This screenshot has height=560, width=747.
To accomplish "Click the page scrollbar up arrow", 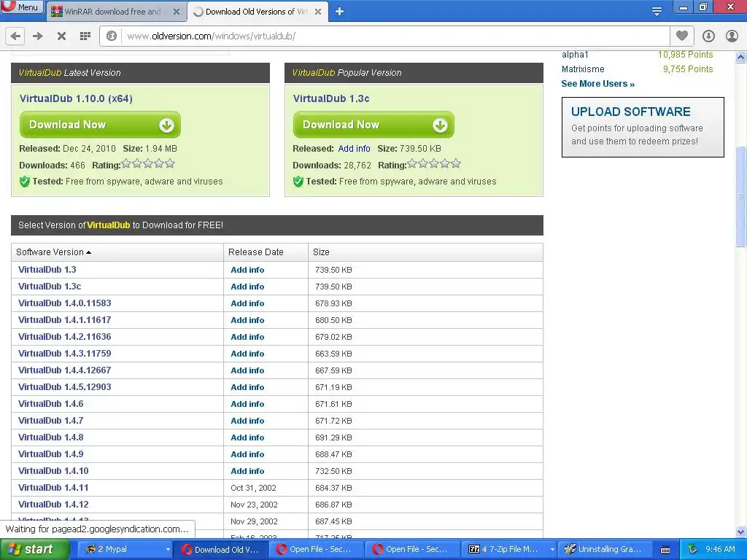I will (x=741, y=57).
